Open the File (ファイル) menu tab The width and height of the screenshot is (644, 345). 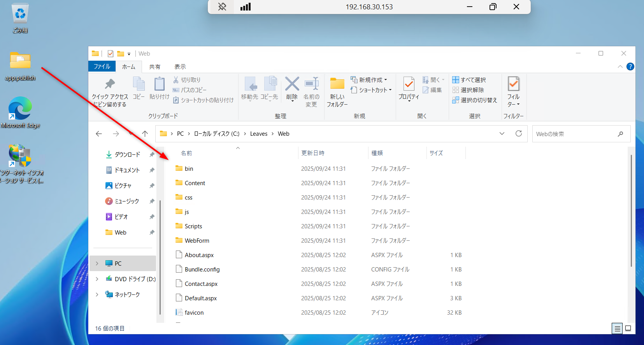(x=102, y=67)
